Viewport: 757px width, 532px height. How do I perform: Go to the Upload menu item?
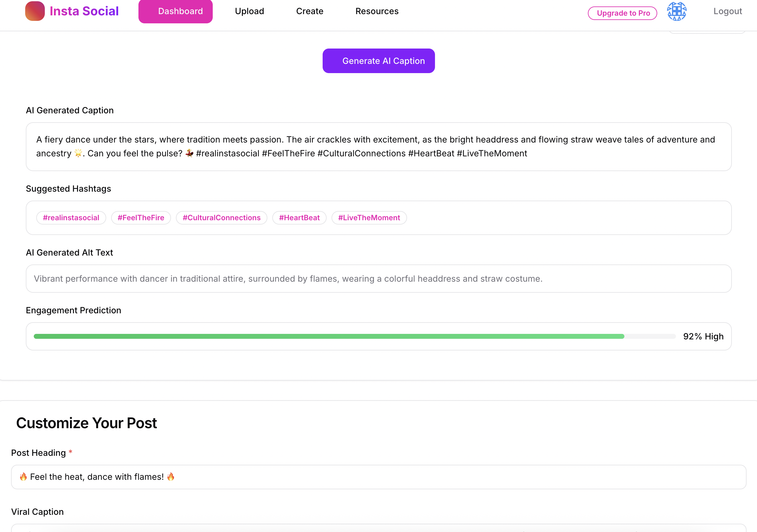click(x=249, y=11)
